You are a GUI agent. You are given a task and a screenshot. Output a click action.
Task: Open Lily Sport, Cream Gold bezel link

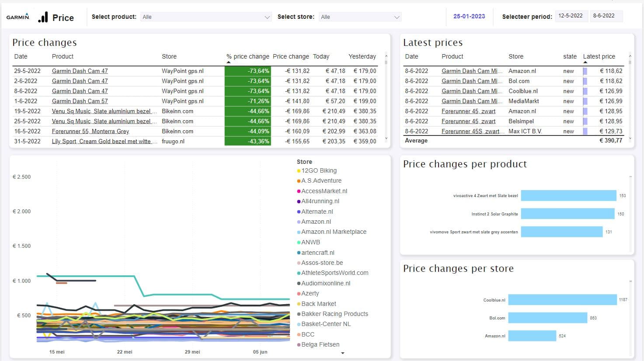tap(104, 141)
